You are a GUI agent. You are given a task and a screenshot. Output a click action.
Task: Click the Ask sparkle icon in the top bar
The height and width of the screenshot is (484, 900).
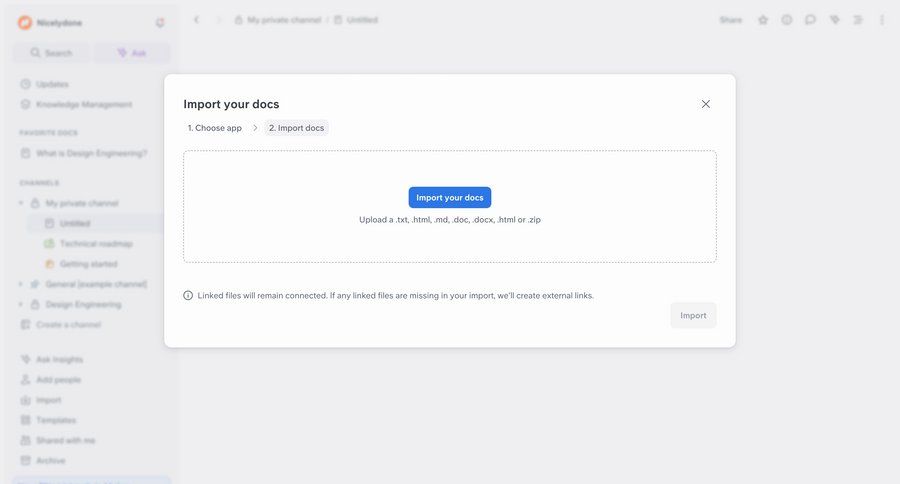pyautogui.click(x=834, y=20)
